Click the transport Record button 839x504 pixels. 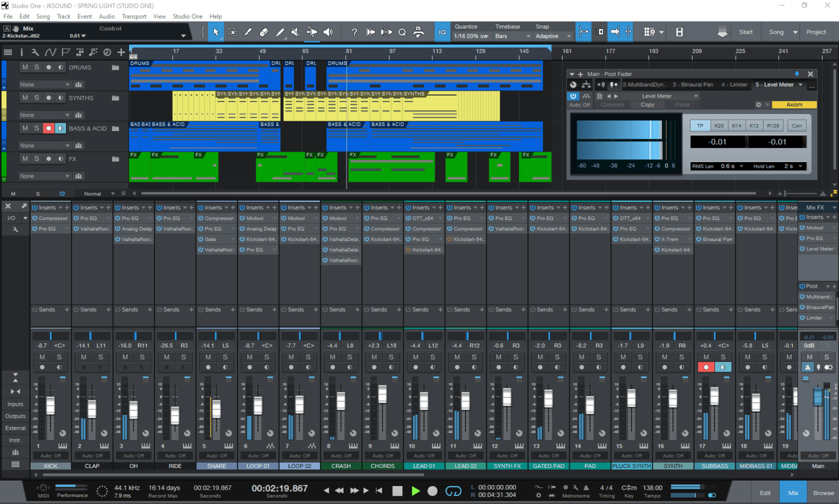433,491
